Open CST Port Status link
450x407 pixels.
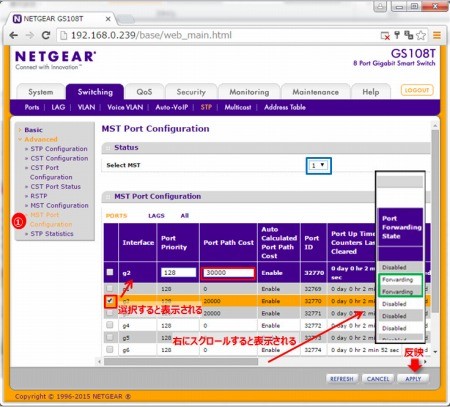[55, 187]
